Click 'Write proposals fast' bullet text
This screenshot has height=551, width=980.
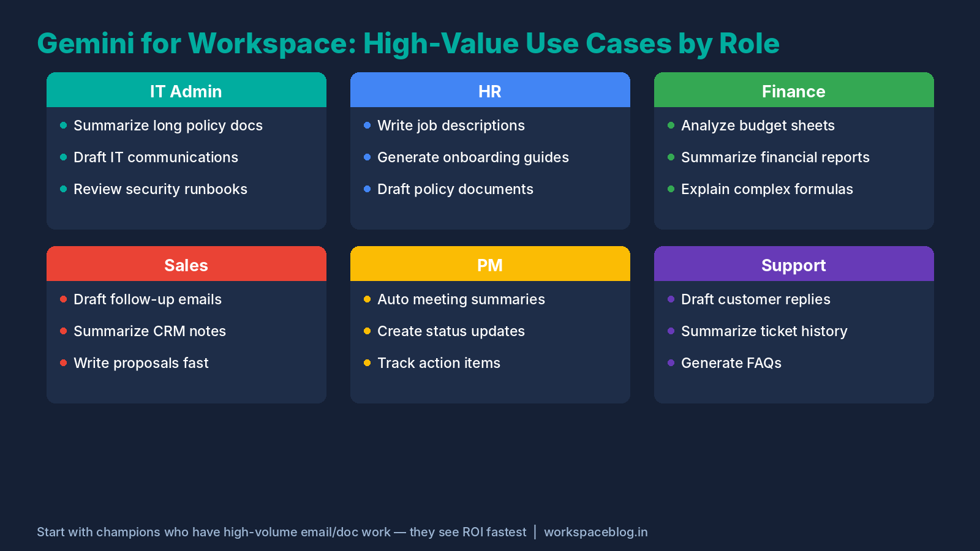point(141,363)
